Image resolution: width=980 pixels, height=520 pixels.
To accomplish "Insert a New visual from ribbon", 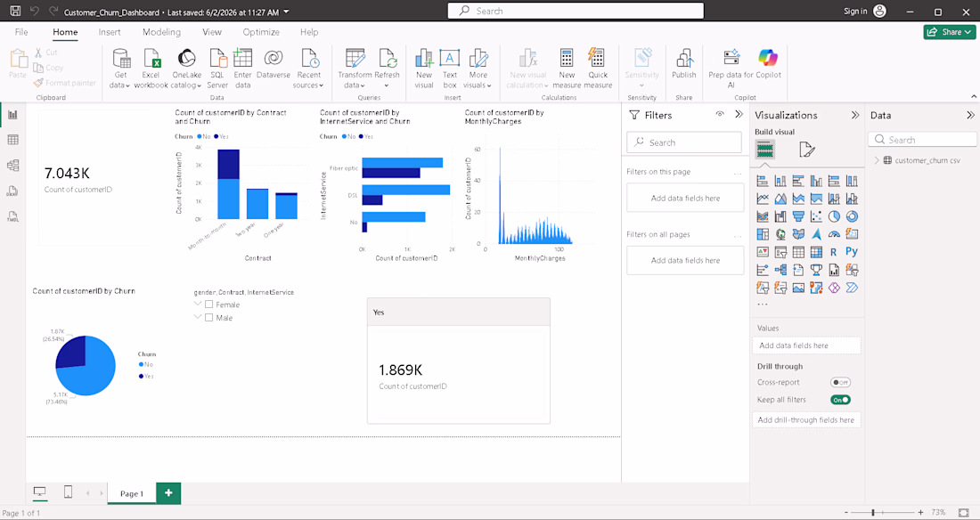I will (x=424, y=69).
